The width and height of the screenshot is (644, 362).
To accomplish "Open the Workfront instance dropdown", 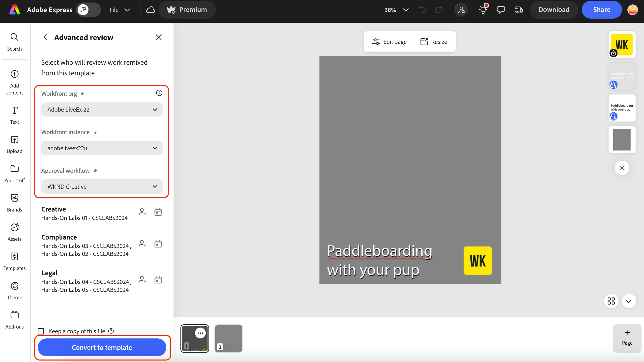I will point(102,148).
